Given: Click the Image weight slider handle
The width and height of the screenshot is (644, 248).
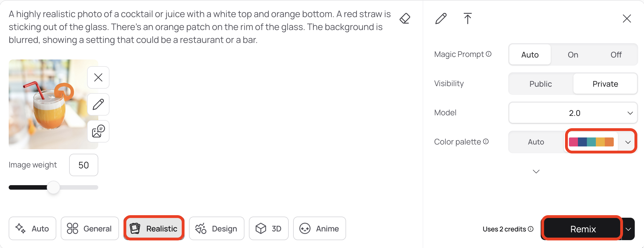Looking at the screenshot, I should (53, 187).
